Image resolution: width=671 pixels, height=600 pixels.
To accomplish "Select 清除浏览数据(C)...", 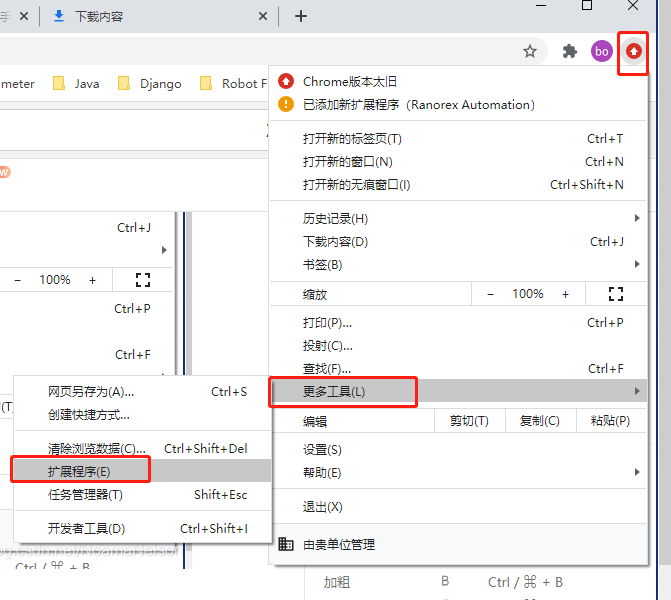I will point(143,449).
